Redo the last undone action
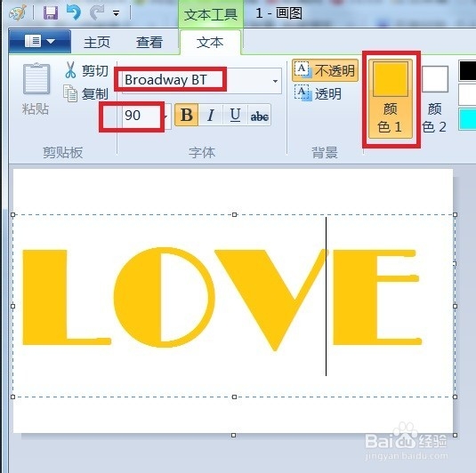The height and width of the screenshot is (473, 476). click(x=97, y=12)
